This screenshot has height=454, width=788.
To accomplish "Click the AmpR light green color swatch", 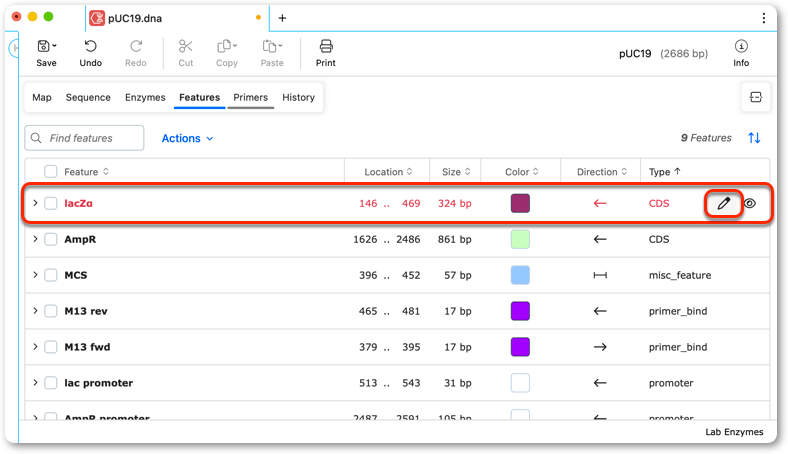I will [x=520, y=239].
